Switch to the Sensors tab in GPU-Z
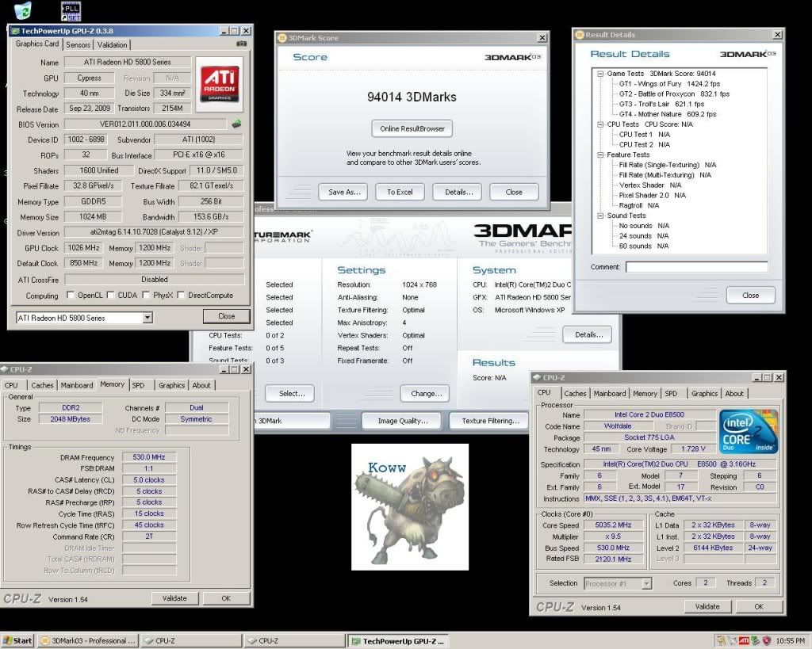812x649 pixels. [78, 44]
